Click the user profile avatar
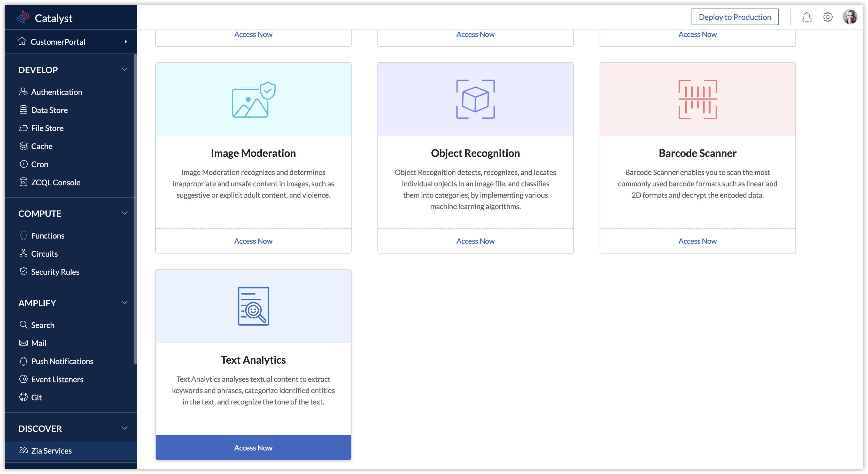Viewport: 868px width, 474px height. (849, 17)
